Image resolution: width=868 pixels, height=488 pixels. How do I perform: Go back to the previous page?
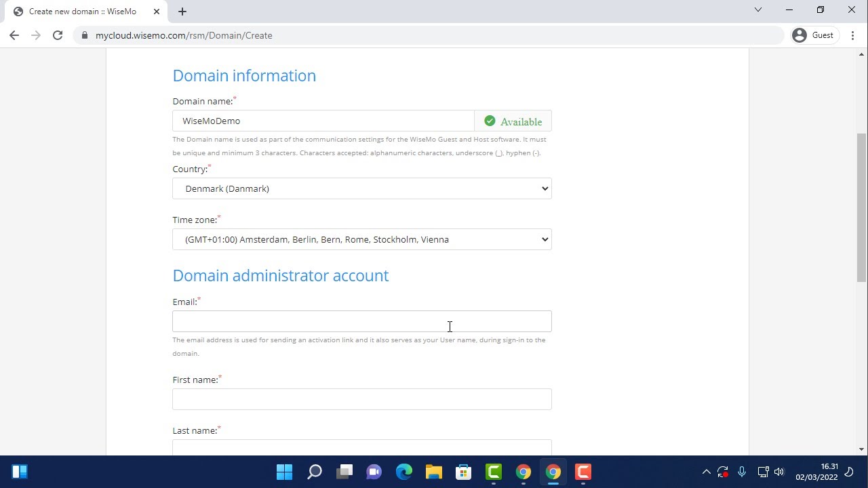point(14,35)
